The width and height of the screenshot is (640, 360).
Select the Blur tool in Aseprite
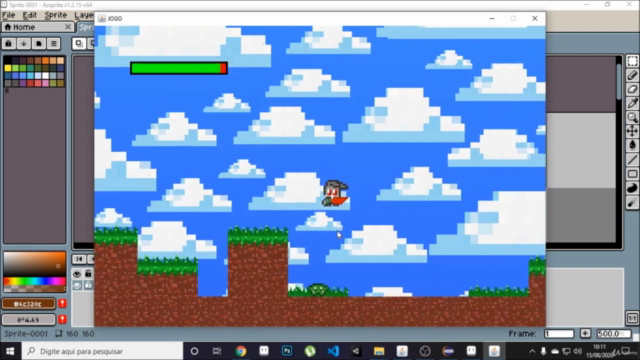pyautogui.click(x=632, y=202)
